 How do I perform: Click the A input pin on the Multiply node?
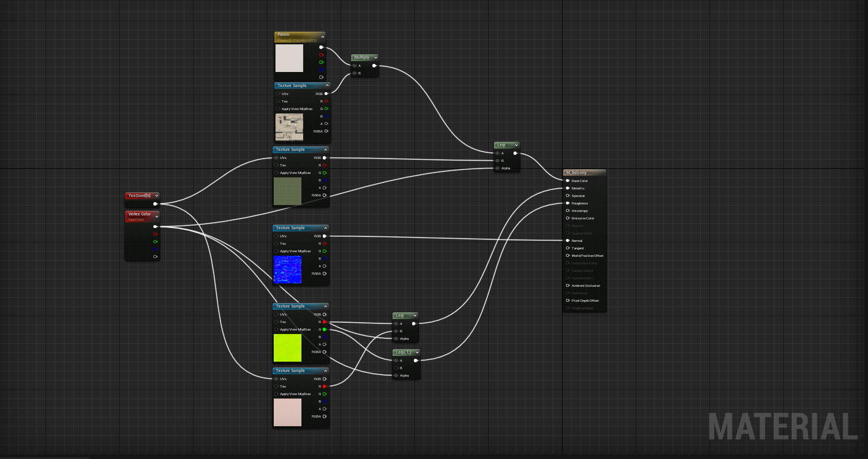tap(355, 65)
